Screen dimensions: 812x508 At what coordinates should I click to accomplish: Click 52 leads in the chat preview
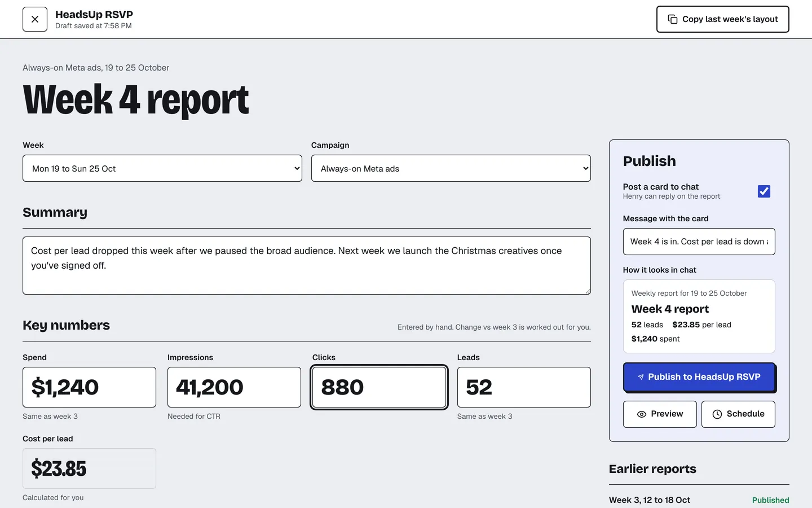tap(647, 325)
